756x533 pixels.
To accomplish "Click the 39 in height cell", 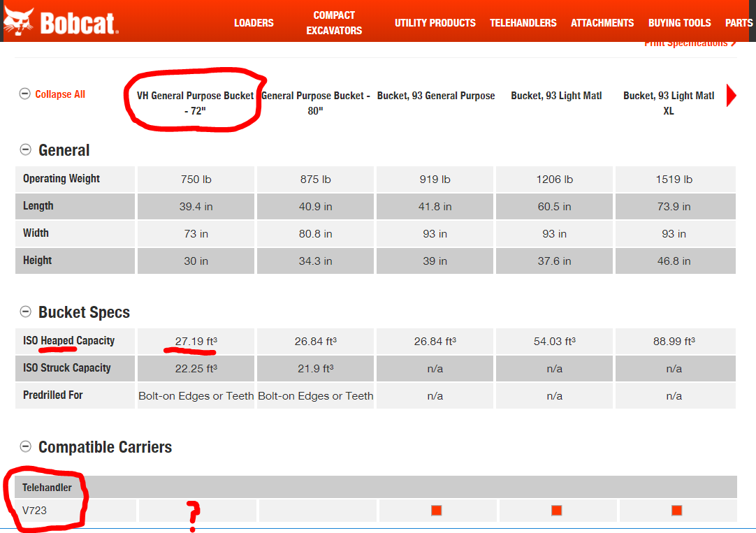I will pos(435,261).
